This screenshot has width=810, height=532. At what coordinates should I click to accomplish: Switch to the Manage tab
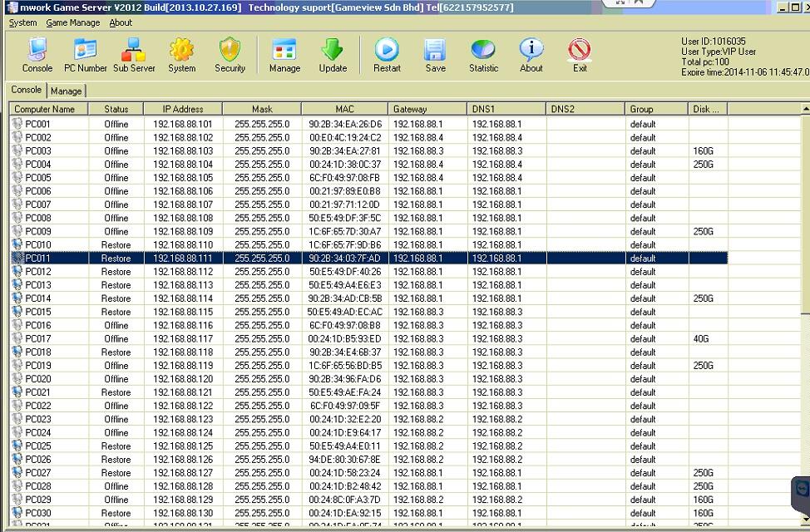(x=66, y=90)
